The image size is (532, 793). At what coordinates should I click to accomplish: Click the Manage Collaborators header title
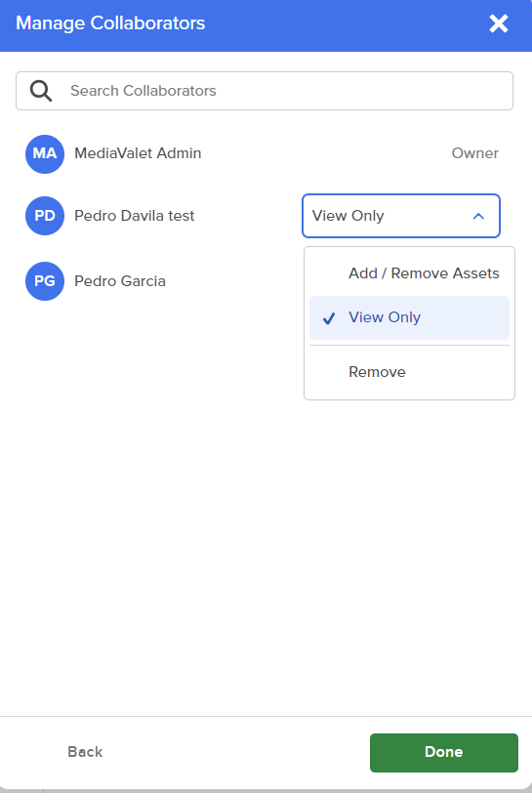click(x=110, y=23)
